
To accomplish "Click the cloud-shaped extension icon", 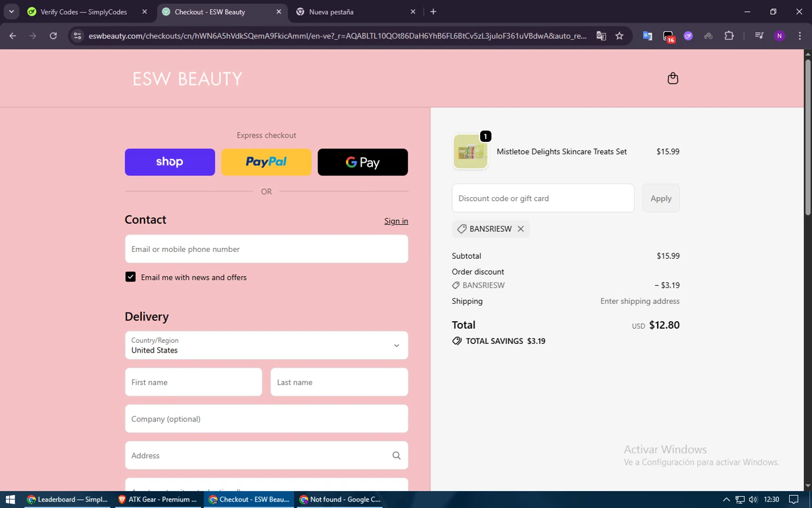I will [708, 36].
